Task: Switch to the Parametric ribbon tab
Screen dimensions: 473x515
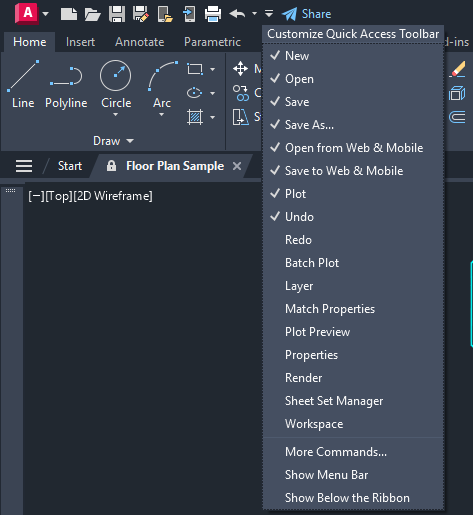Action: click(x=212, y=42)
